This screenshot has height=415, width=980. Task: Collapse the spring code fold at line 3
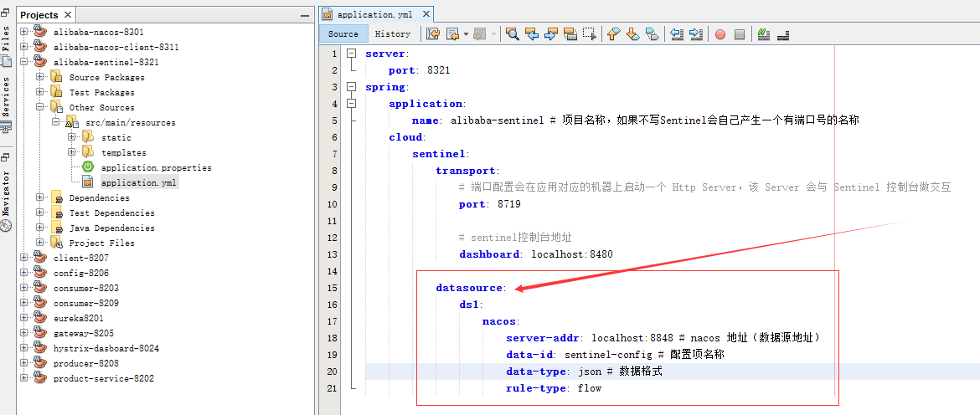[352, 87]
